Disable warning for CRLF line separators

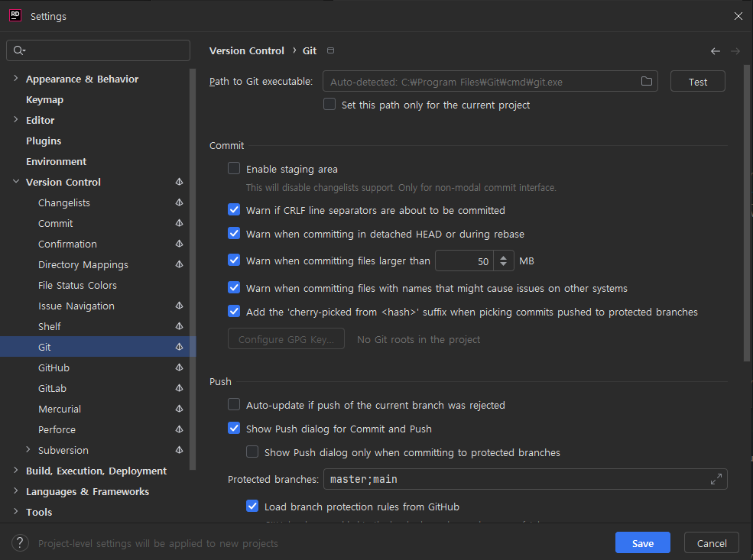tap(233, 209)
